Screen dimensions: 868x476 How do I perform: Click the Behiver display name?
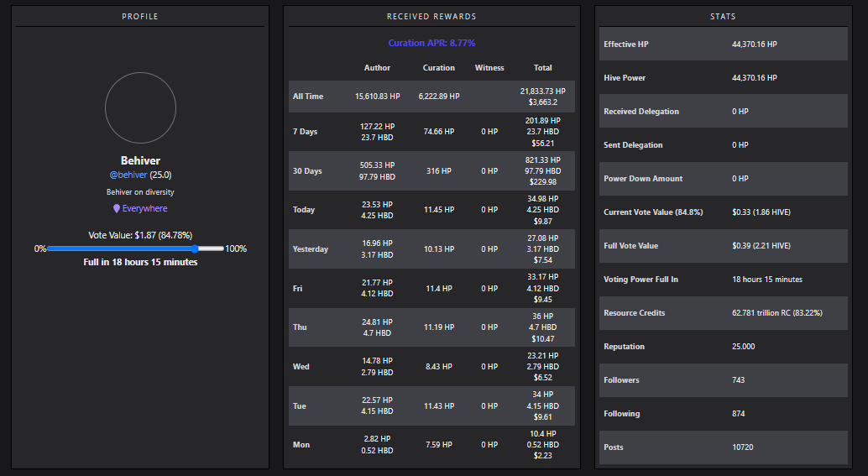pyautogui.click(x=140, y=160)
